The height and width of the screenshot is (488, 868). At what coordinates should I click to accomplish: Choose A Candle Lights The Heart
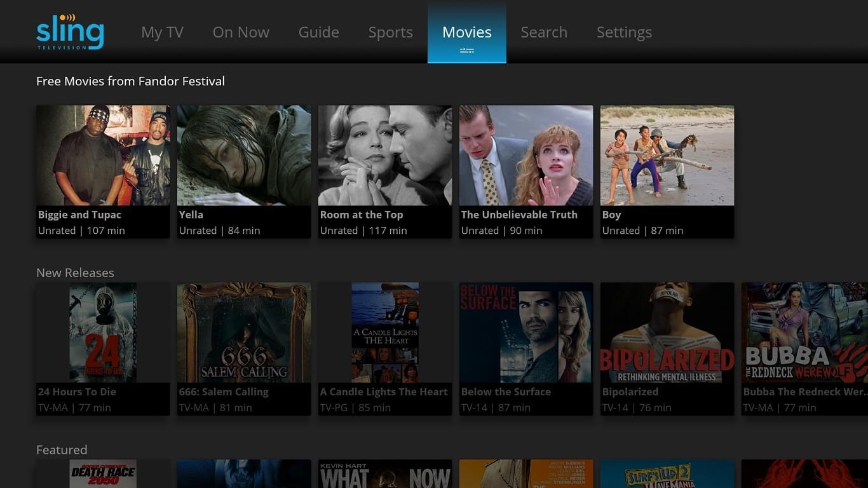point(385,349)
